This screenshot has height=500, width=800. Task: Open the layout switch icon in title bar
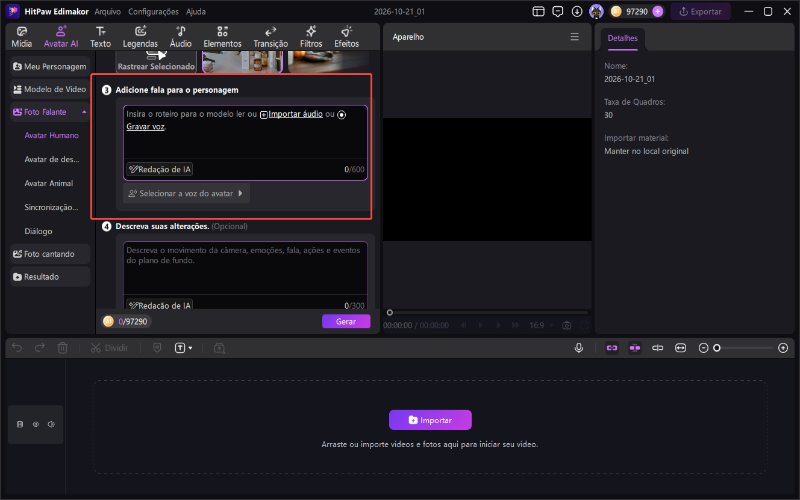click(538, 11)
